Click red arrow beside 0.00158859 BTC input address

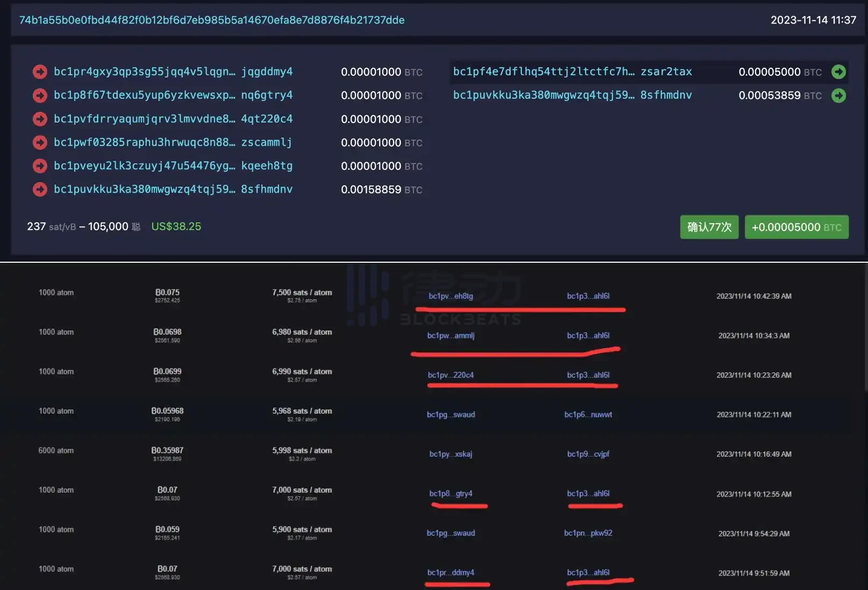click(40, 190)
